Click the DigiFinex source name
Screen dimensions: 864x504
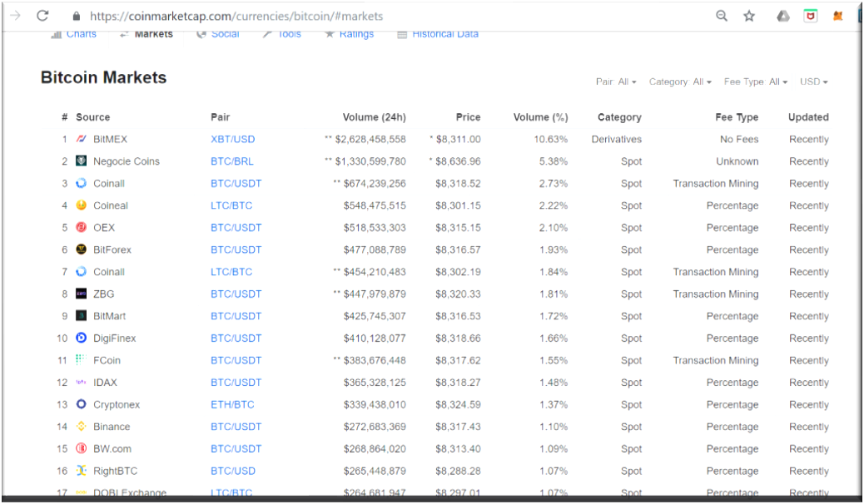point(115,338)
